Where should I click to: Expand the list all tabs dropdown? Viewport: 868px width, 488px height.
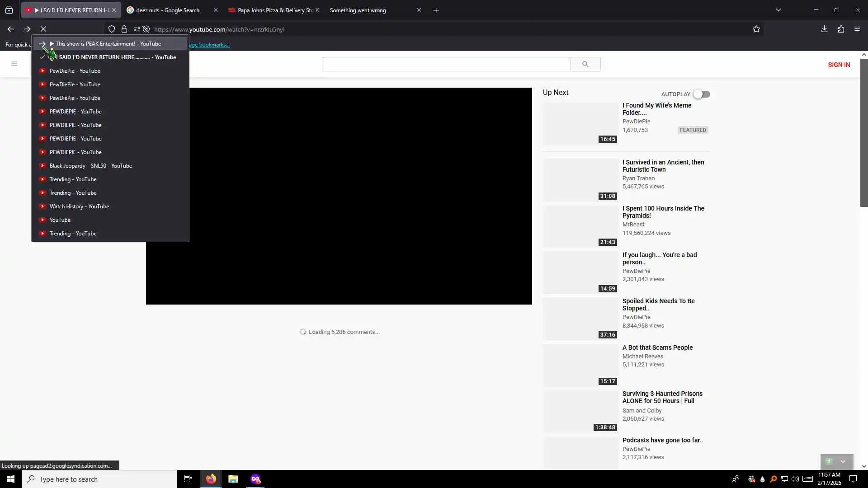pyautogui.click(x=778, y=10)
